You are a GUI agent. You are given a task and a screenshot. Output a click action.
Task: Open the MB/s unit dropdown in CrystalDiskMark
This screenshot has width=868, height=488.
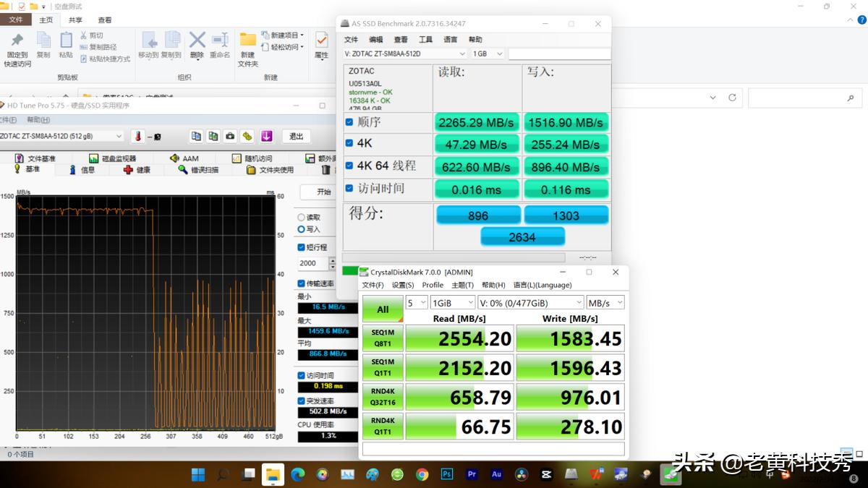coord(605,303)
